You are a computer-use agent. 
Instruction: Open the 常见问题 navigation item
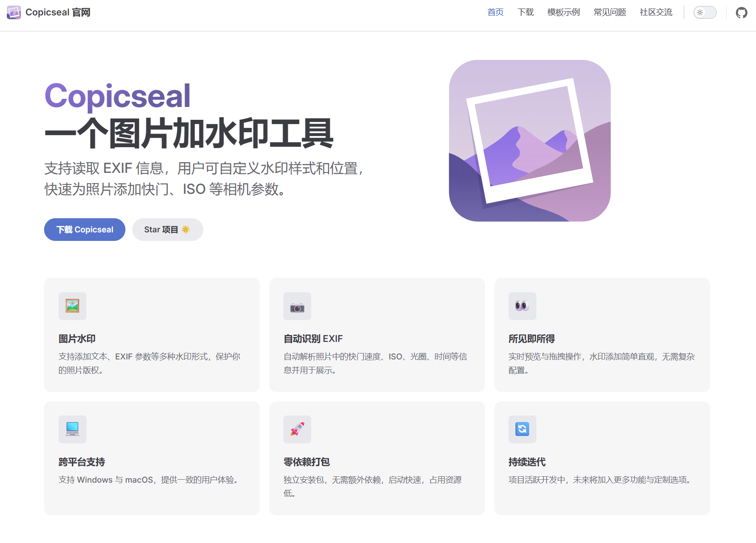(x=610, y=12)
